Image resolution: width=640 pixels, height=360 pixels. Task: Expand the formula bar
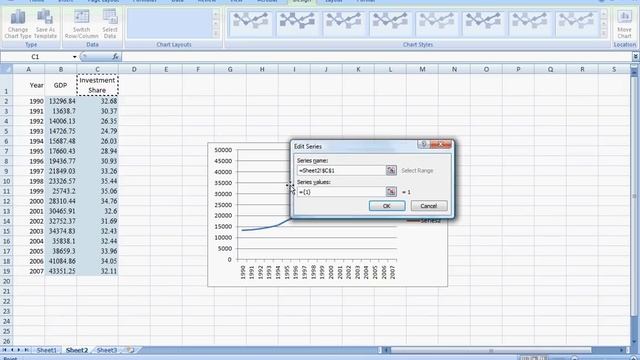click(636, 57)
